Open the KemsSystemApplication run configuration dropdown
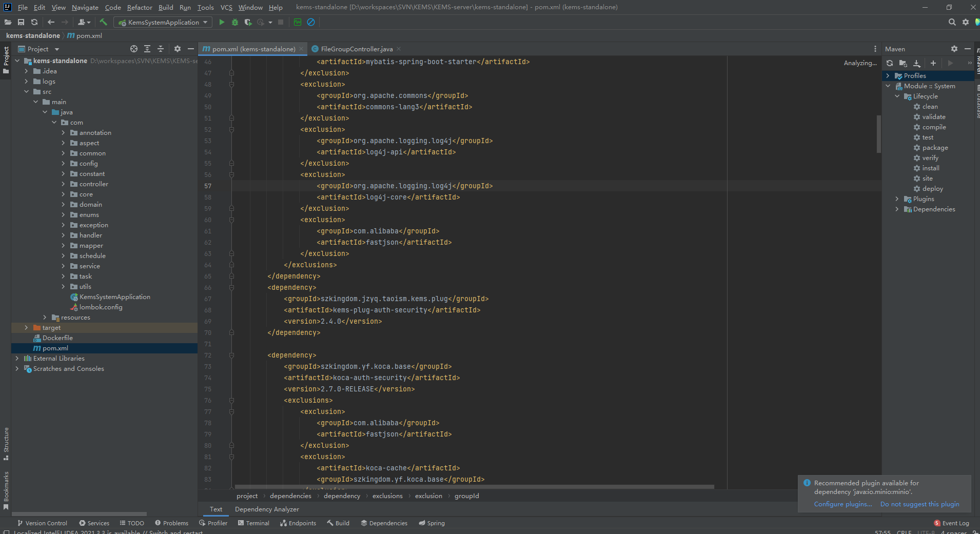This screenshot has height=534, width=980. point(163,22)
